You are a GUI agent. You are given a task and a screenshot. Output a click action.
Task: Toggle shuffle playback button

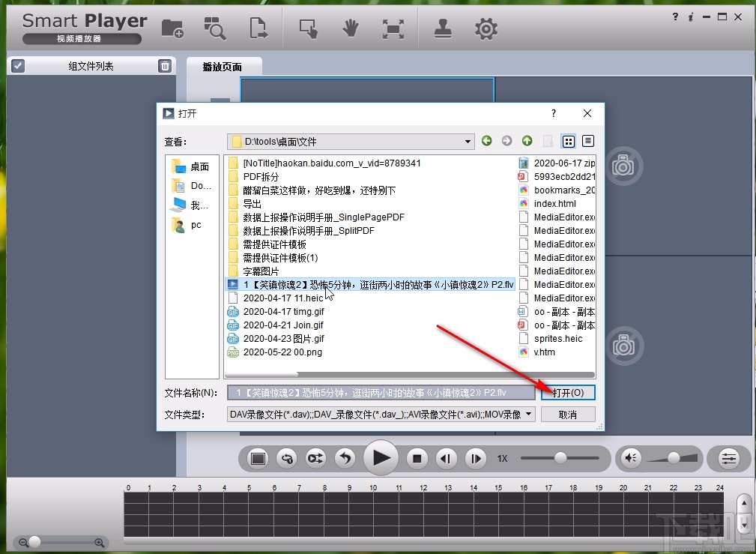coord(315,459)
